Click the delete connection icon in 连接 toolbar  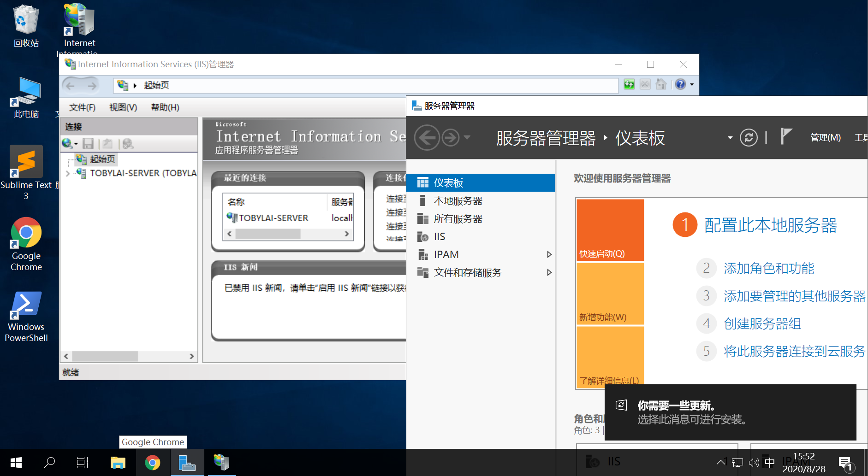pyautogui.click(x=128, y=144)
